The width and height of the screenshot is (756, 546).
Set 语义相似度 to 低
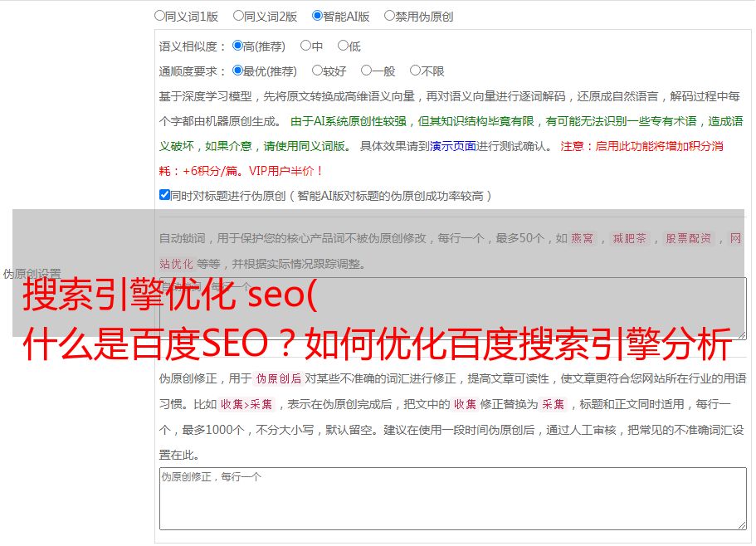point(343,46)
